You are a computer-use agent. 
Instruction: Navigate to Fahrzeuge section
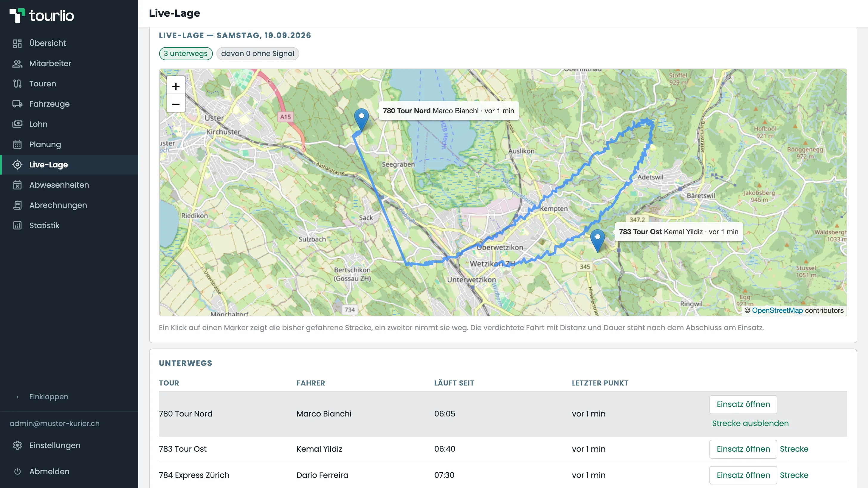click(69, 104)
